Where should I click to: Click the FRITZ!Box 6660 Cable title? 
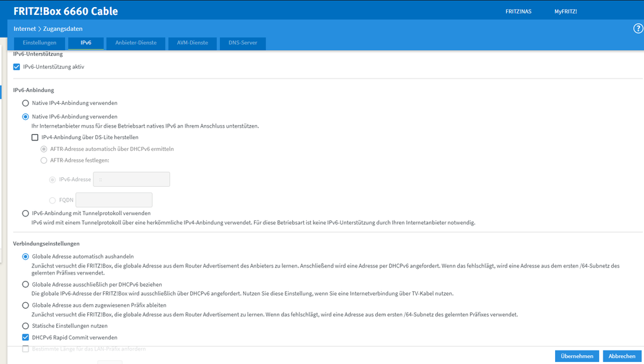coord(66,11)
